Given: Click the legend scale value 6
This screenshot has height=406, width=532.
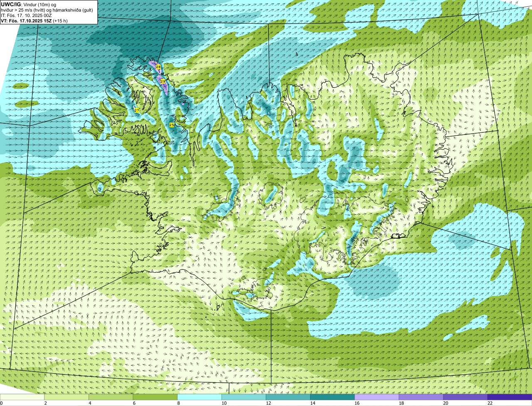Looking at the screenshot, I should [134, 403].
